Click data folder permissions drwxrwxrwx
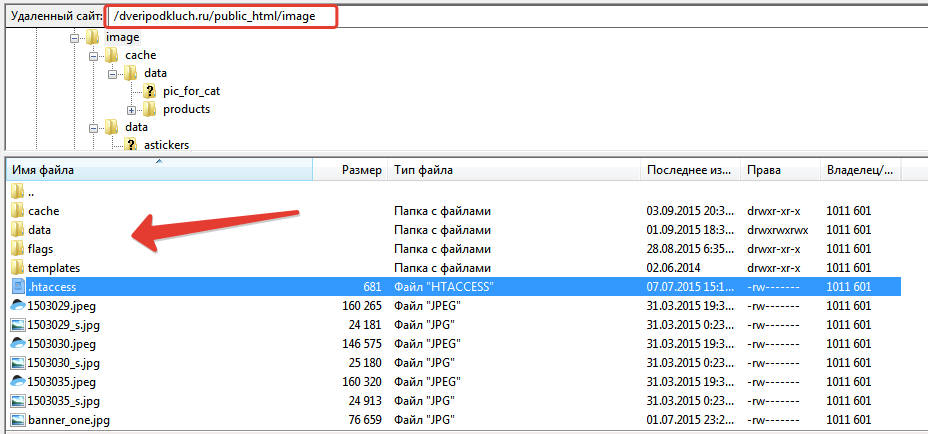The width and height of the screenshot is (928, 434). coord(778,230)
